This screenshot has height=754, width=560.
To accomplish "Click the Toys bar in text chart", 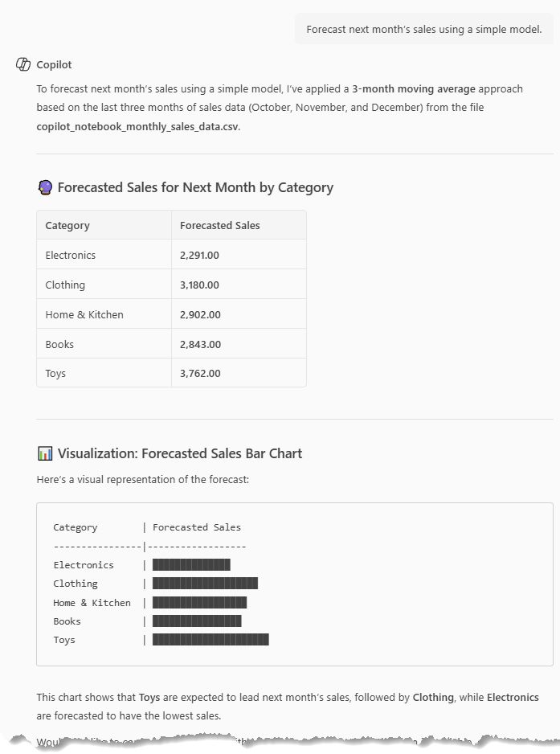I will point(211,640).
